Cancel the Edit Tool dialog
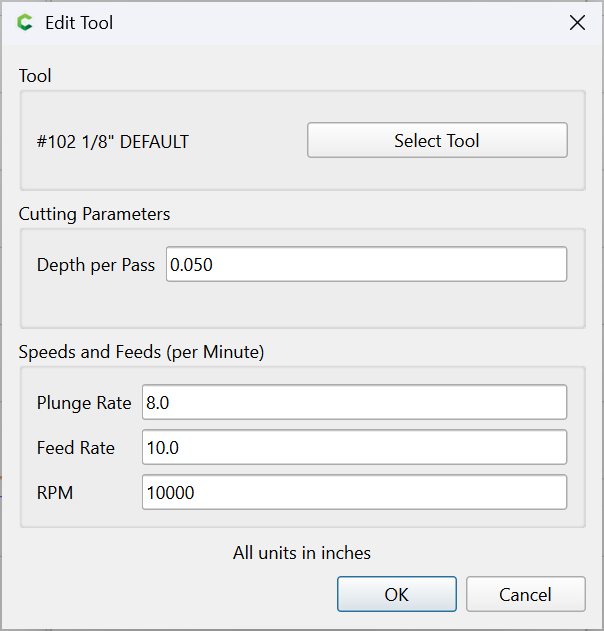 click(525, 594)
